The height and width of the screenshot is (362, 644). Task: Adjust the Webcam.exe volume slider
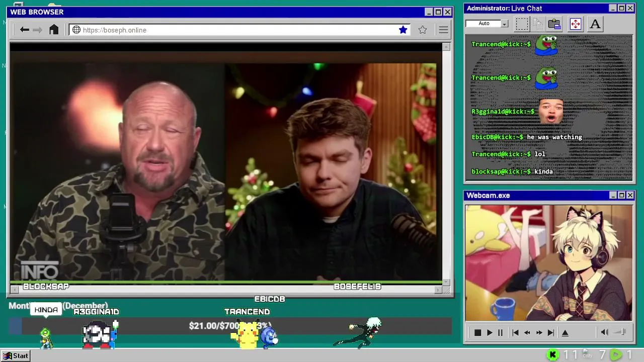(x=620, y=332)
